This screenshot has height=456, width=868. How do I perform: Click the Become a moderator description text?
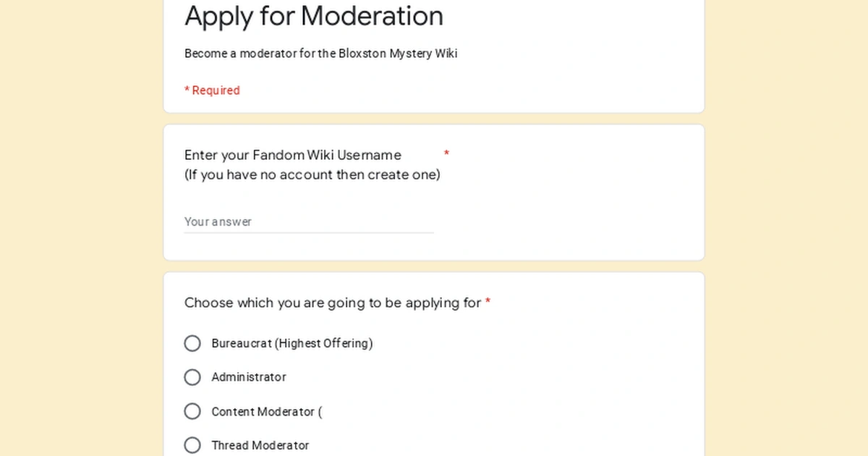tap(321, 53)
